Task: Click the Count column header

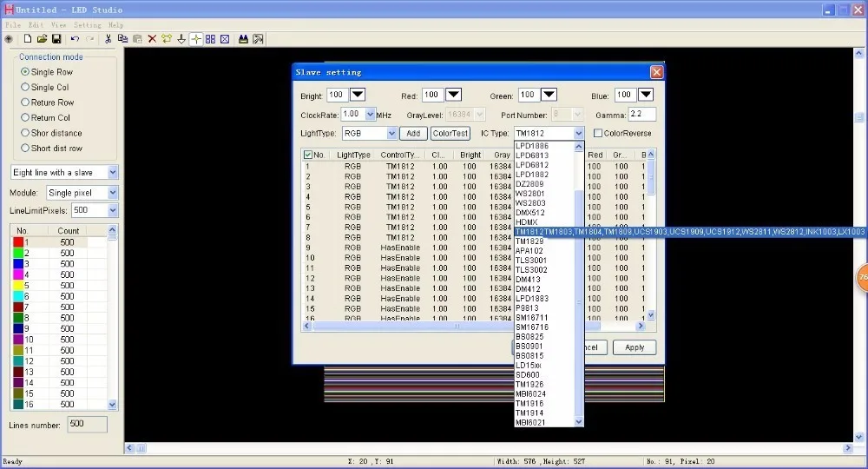Action: pyautogui.click(x=68, y=230)
